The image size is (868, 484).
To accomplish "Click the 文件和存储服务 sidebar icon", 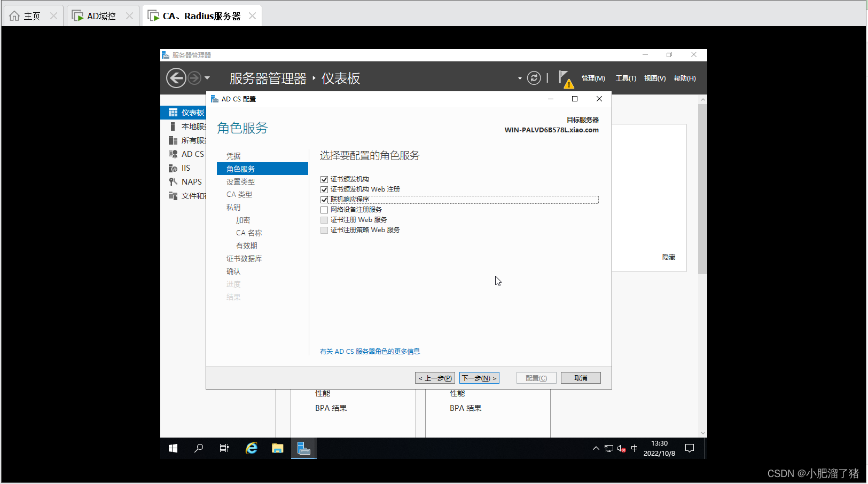I will click(173, 196).
